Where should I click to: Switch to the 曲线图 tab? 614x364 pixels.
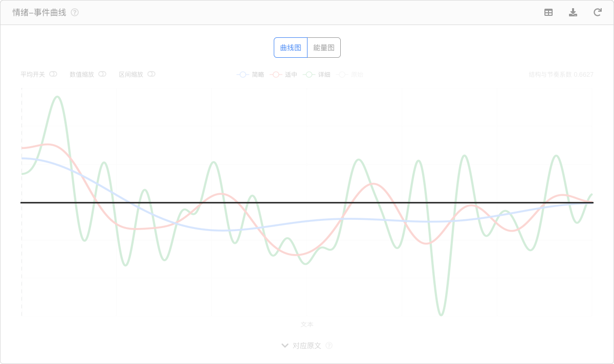pos(291,48)
